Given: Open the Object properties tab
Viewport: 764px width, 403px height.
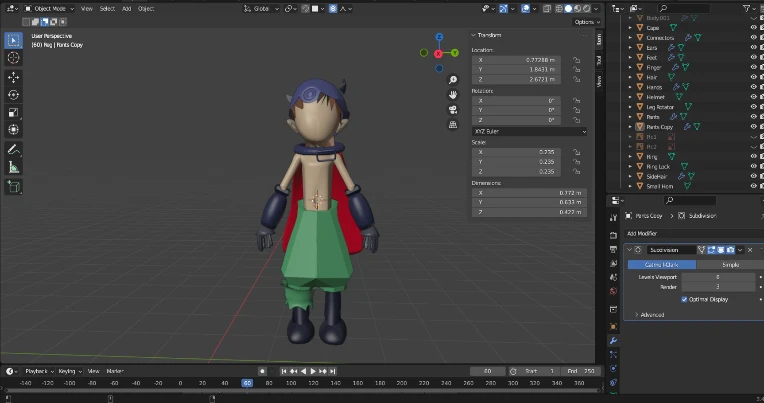Looking at the screenshot, I should pos(613,326).
